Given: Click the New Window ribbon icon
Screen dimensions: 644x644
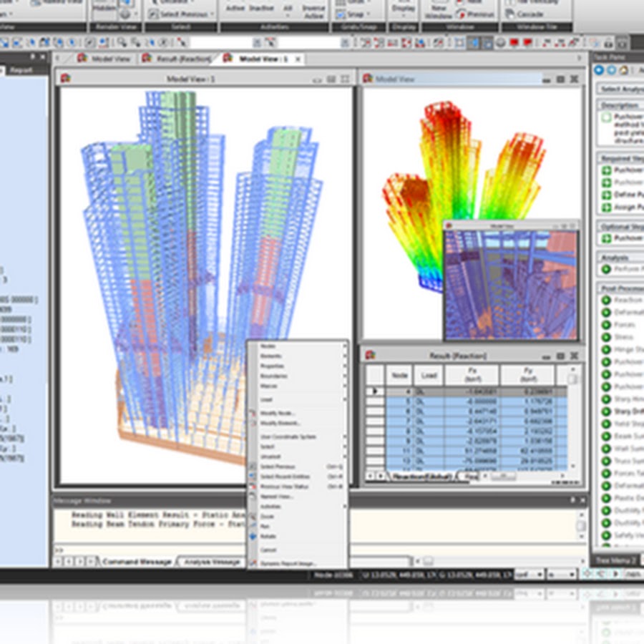Looking at the screenshot, I should pos(439,12).
